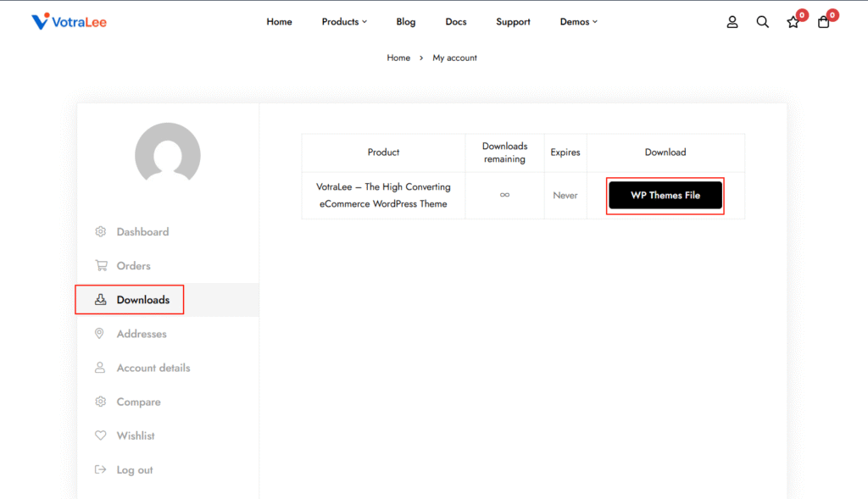The width and height of the screenshot is (868, 499).
Task: Click the Expires column header
Action: tap(565, 152)
